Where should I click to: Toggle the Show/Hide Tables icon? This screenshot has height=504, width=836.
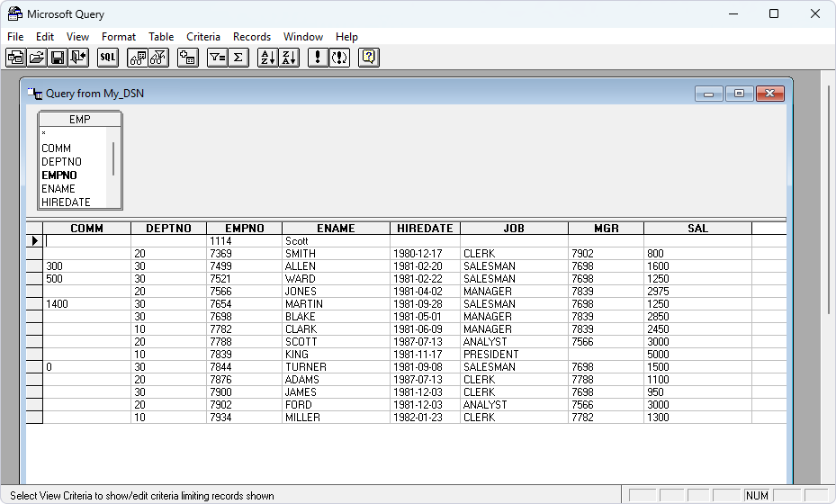[x=138, y=57]
